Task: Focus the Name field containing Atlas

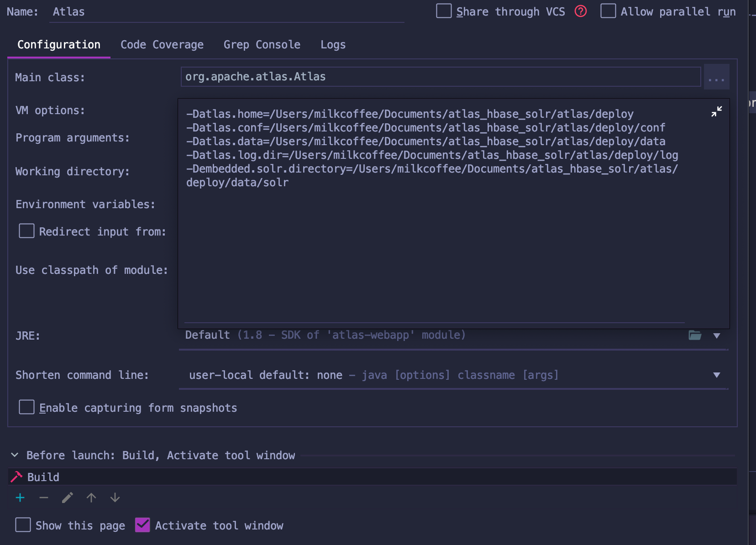Action: [x=227, y=12]
